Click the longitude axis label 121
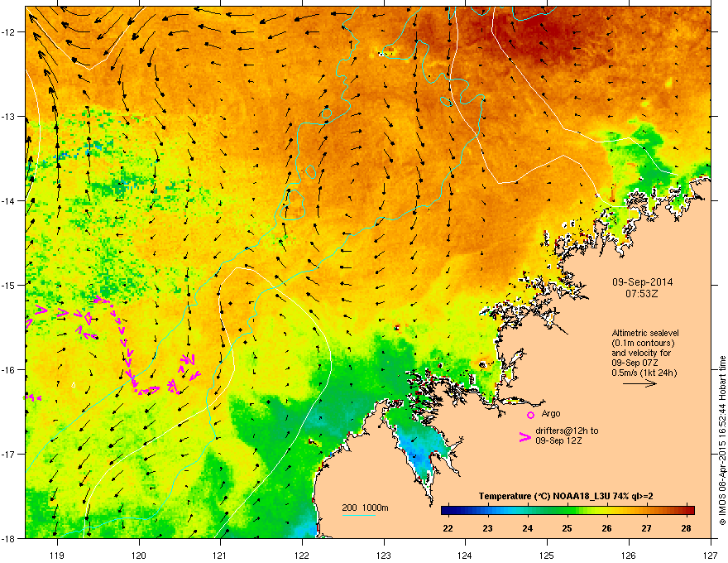The height and width of the screenshot is (563, 728). [219, 555]
